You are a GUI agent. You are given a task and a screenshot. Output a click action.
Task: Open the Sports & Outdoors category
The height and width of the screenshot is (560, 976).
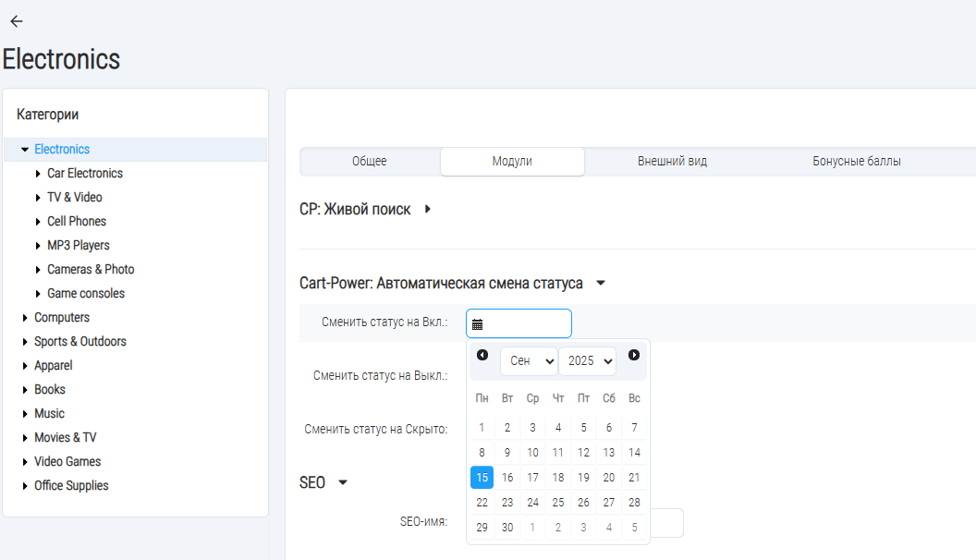(80, 342)
